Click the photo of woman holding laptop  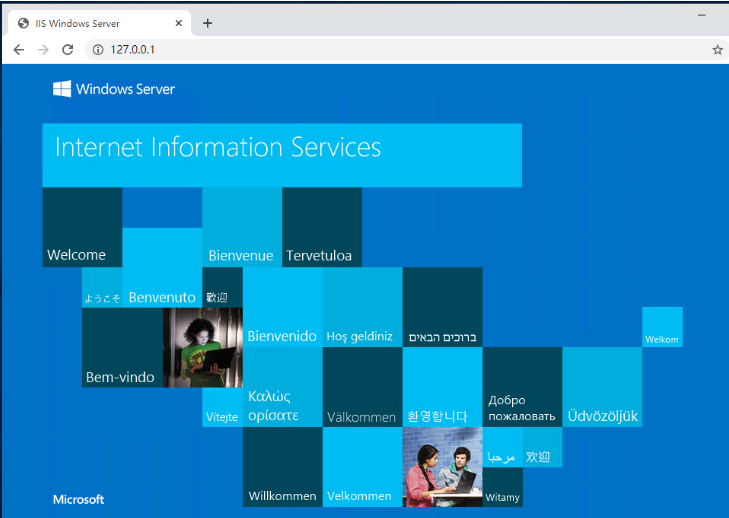[x=203, y=348]
